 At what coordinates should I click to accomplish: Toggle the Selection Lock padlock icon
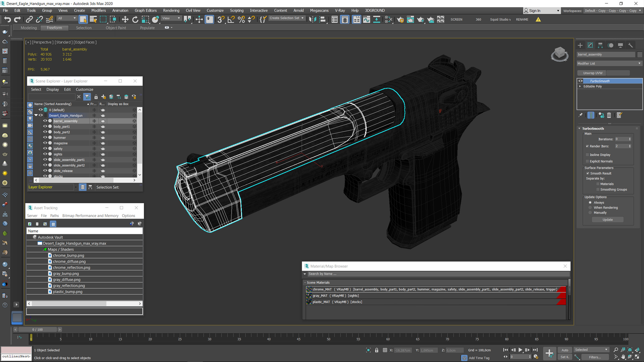click(x=377, y=350)
